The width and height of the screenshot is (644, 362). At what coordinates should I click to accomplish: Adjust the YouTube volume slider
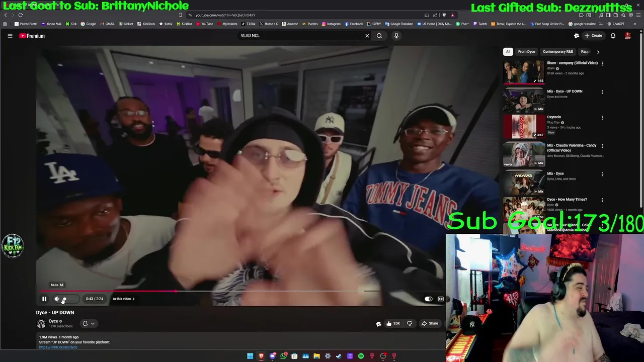[69, 299]
